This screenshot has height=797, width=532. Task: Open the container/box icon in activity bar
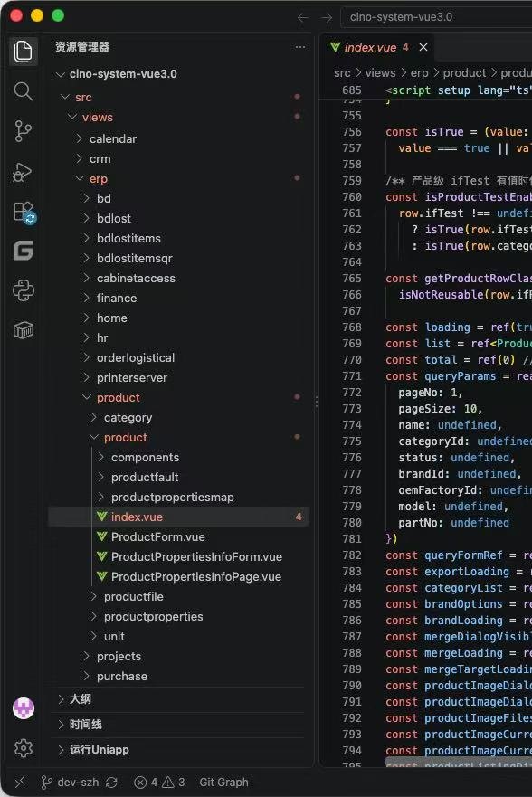click(x=23, y=330)
